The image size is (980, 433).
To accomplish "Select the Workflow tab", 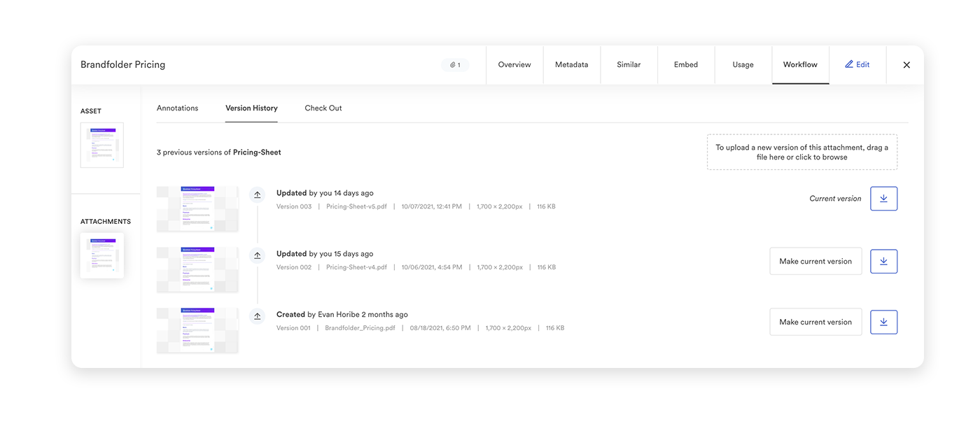I will tap(800, 64).
